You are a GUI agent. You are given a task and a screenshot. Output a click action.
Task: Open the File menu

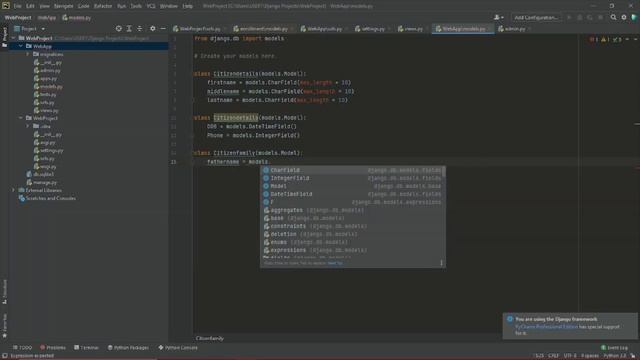click(x=18, y=6)
